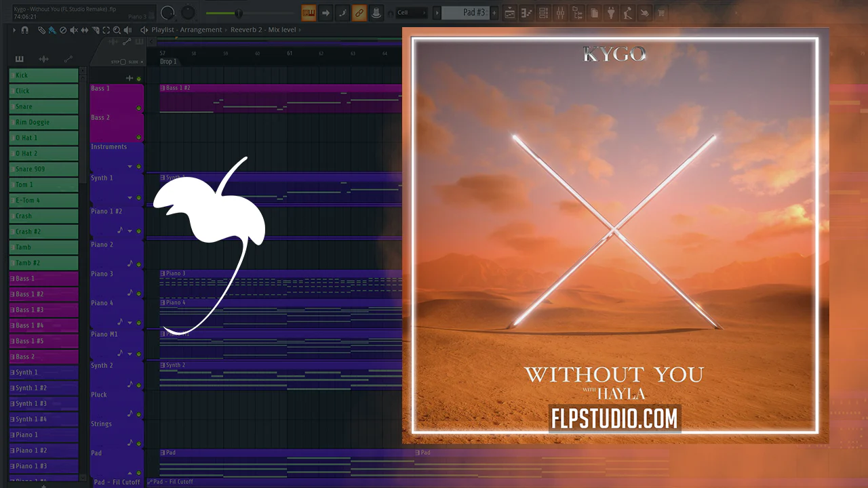The image size is (868, 488).
Task: Select the Zoom magnifier tool
Action: tap(117, 30)
